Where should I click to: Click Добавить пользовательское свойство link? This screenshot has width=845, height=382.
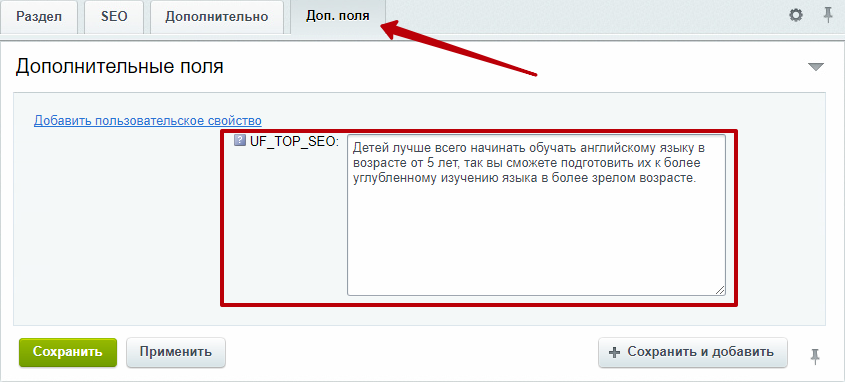(148, 120)
